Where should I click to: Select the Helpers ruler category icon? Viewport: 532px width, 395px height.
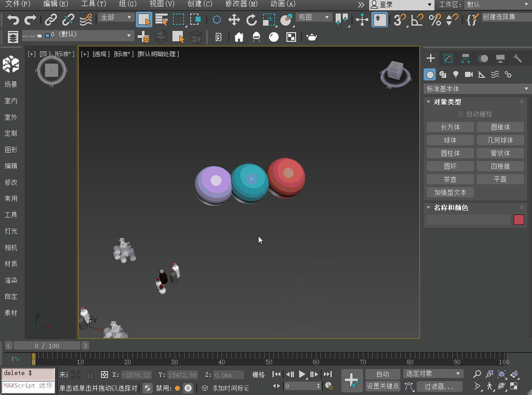[482, 74]
